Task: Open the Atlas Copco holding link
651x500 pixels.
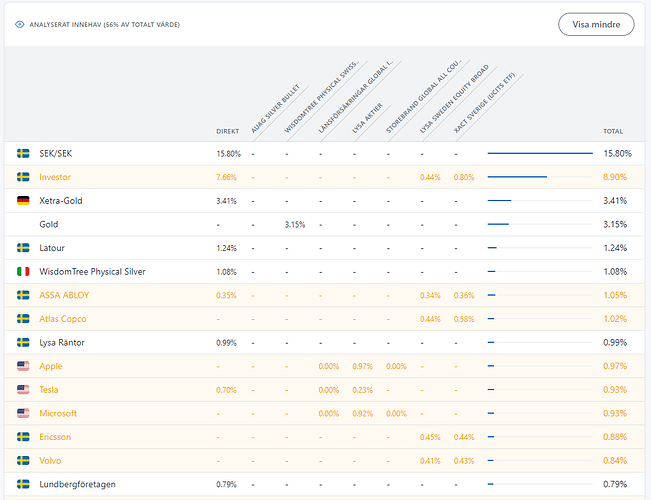Action: pos(63,319)
